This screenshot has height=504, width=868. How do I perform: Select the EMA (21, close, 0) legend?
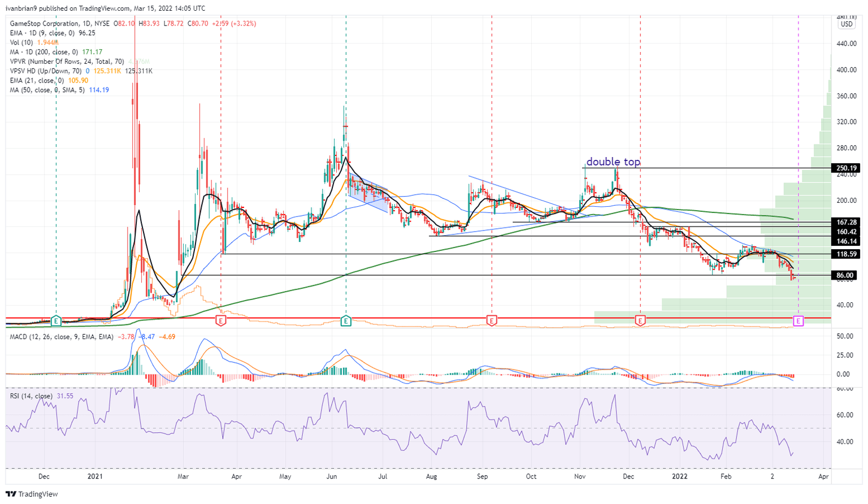49,81
